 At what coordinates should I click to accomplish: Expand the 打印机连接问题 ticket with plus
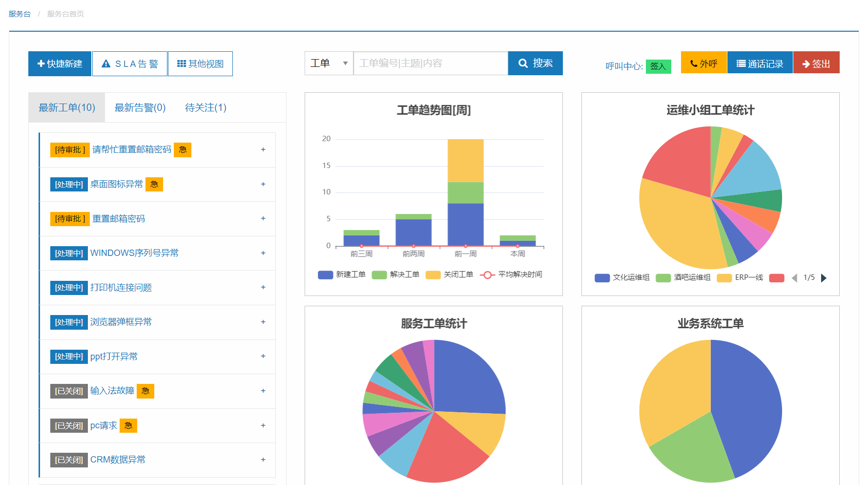(x=263, y=288)
